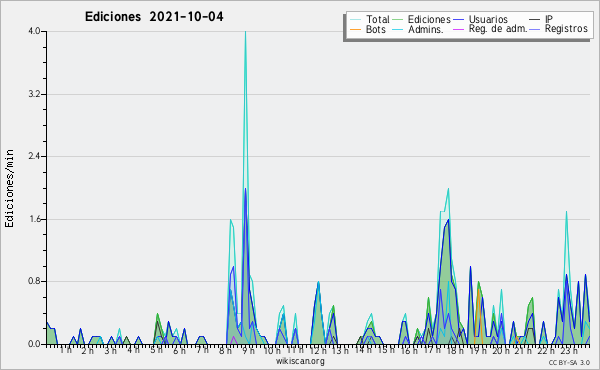Image resolution: width=600 pixels, height=370 pixels.
Task: Select the 'Reg. de adm.' legend label
Action: tap(498, 29)
